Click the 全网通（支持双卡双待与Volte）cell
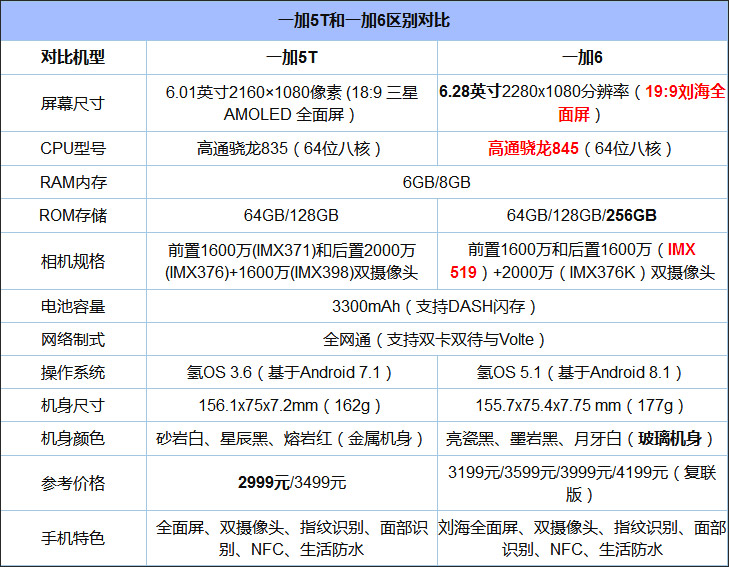 437,339
